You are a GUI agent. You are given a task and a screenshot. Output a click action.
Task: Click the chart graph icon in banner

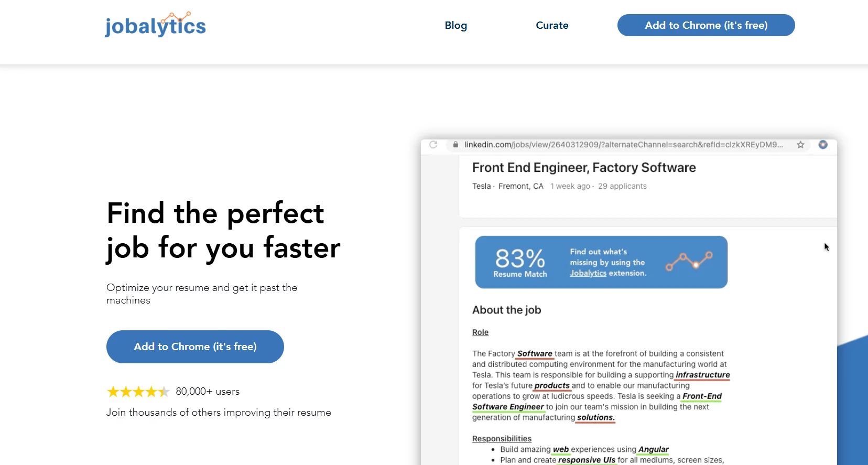(689, 261)
